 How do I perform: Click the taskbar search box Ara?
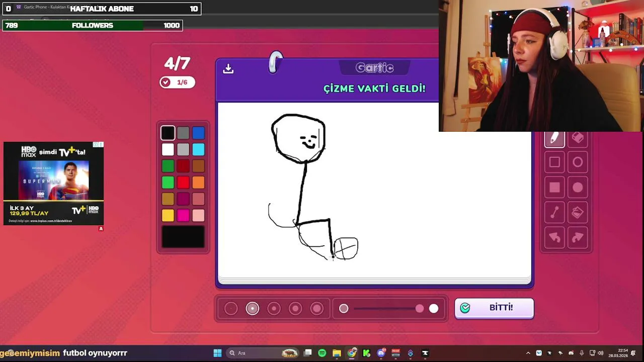tap(263, 353)
